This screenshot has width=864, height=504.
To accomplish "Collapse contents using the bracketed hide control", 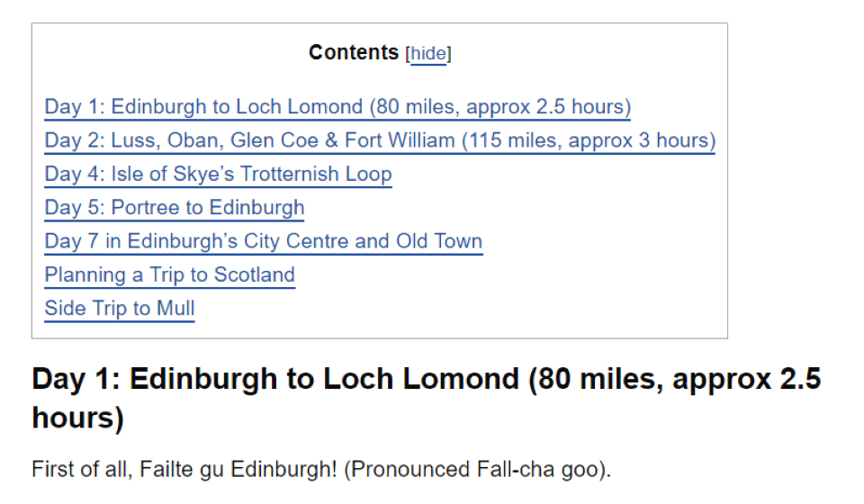I will coord(428,54).
